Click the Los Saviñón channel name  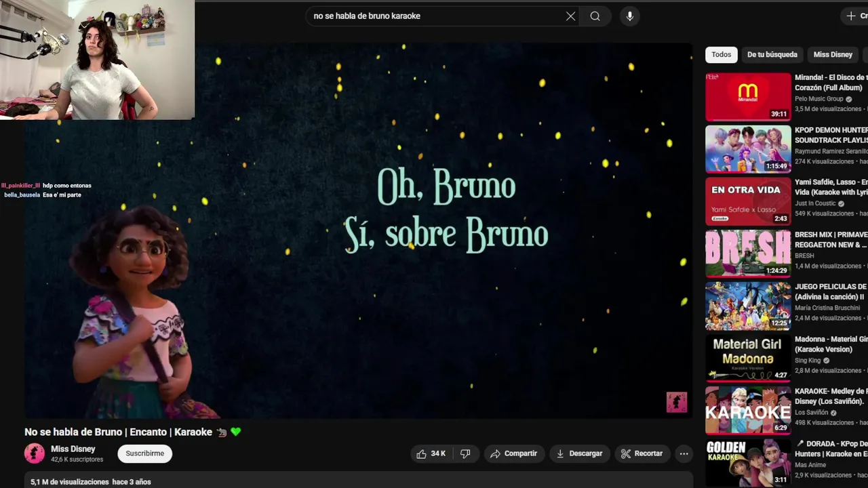coord(812,413)
